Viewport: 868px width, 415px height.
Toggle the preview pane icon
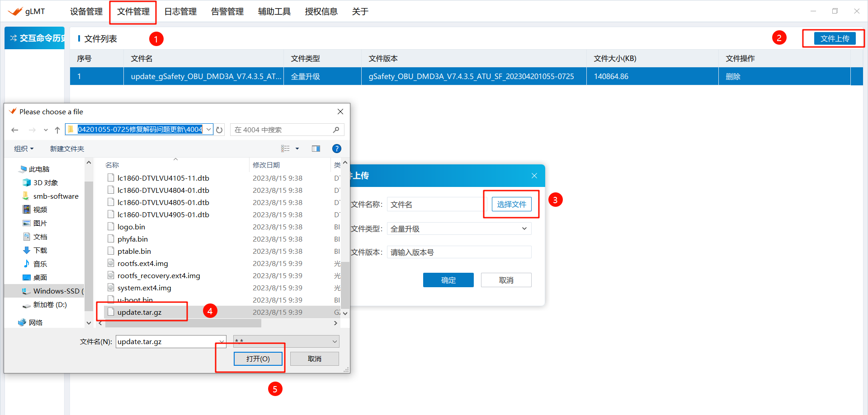point(316,149)
